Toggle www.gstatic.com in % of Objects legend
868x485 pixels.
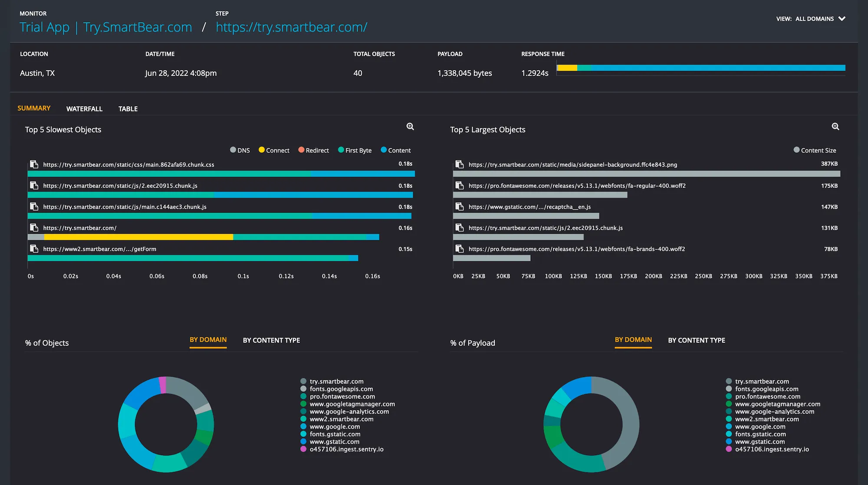(330, 442)
